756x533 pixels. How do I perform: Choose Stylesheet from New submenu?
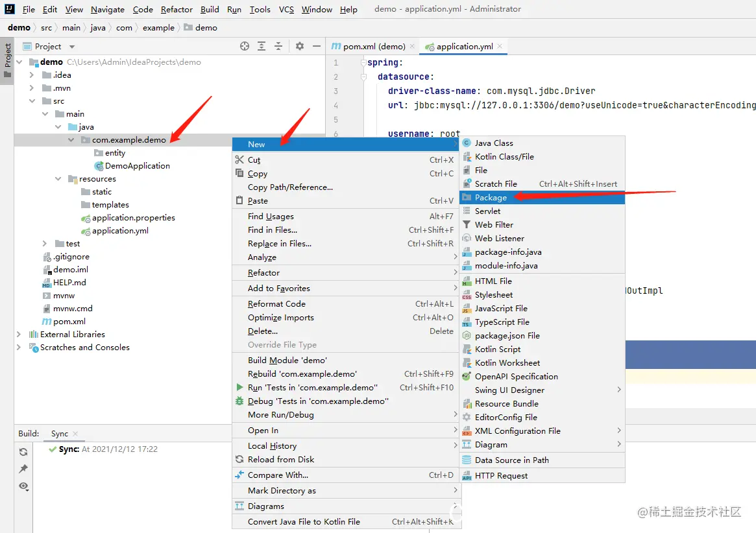click(x=542, y=295)
